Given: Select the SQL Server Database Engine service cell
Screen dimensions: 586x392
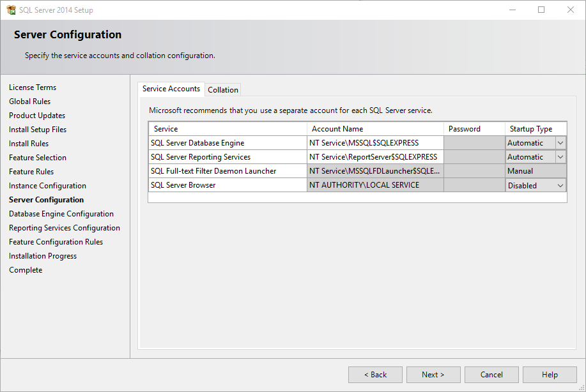Looking at the screenshot, I should [x=227, y=143].
